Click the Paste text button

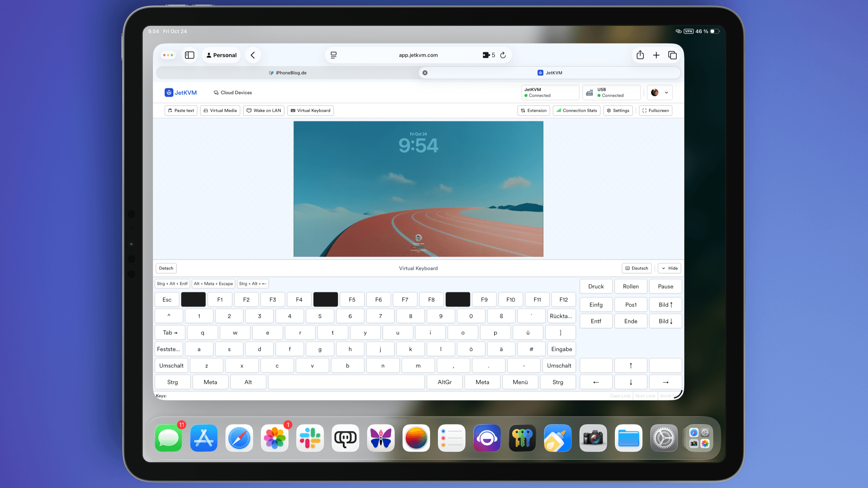[181, 111]
